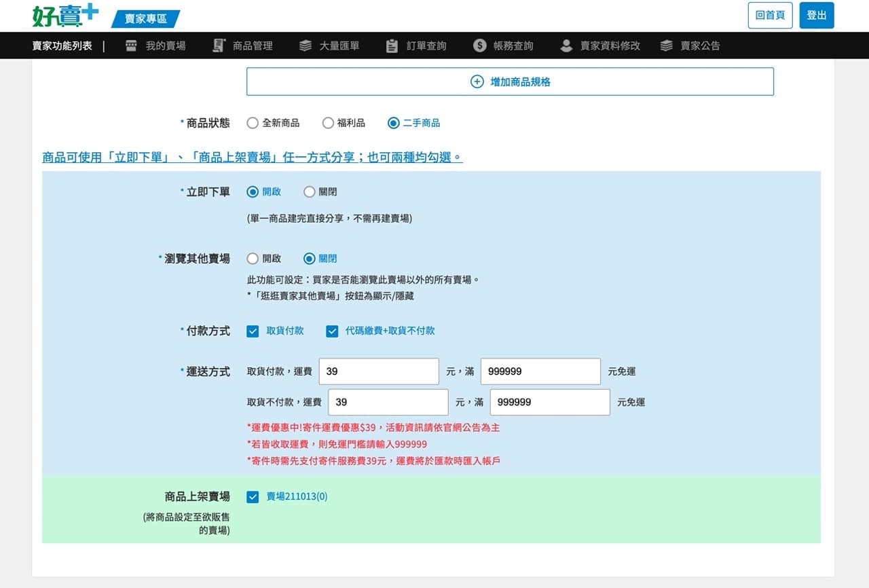Click the 回首頁 button
Image resolution: width=869 pixels, height=588 pixels.
click(770, 15)
